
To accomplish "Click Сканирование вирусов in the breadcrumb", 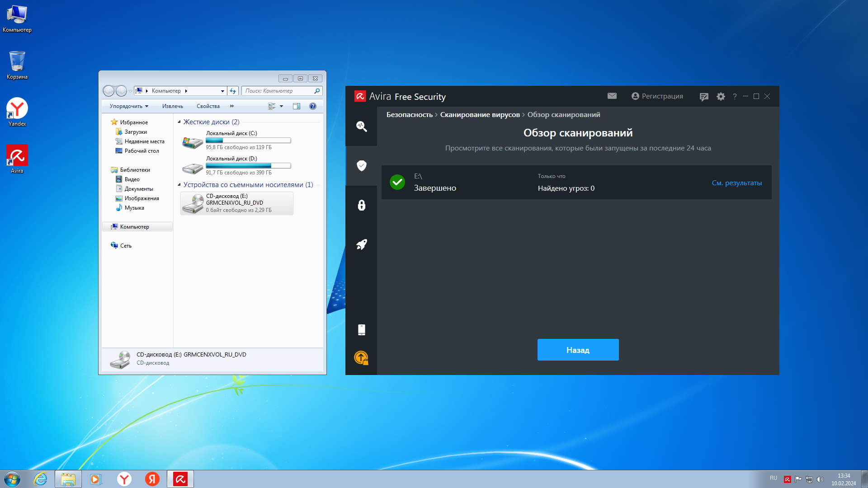I will coord(480,115).
